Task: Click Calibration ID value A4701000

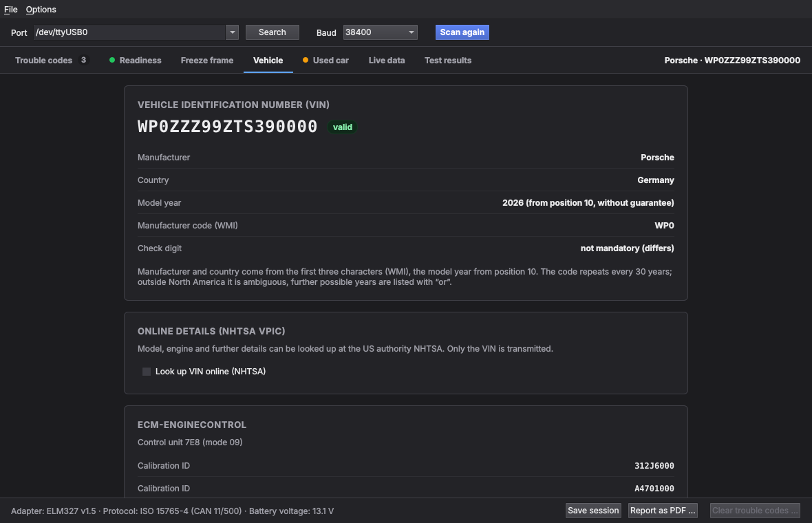Action: (x=654, y=489)
